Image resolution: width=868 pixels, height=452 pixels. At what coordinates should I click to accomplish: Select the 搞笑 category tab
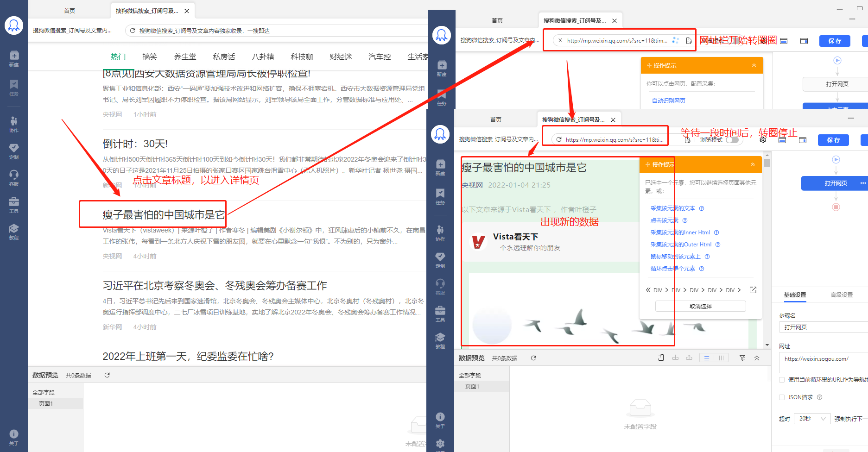click(150, 56)
